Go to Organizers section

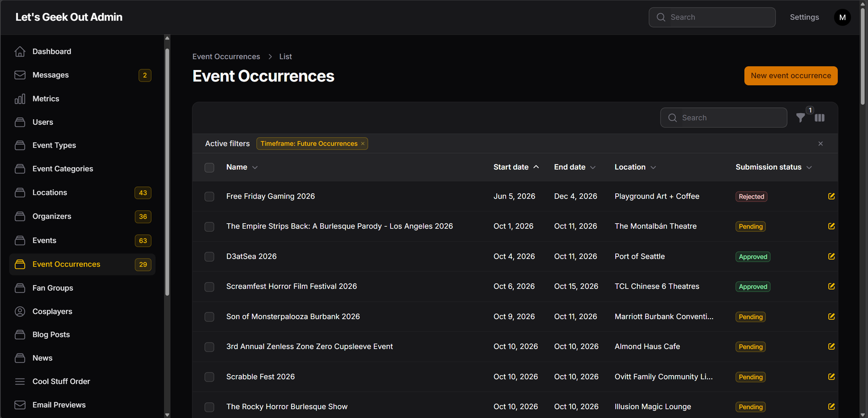click(82, 217)
